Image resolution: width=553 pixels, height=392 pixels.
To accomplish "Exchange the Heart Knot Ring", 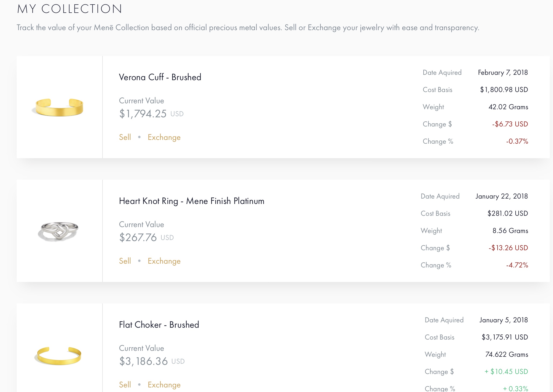I will (x=164, y=261).
